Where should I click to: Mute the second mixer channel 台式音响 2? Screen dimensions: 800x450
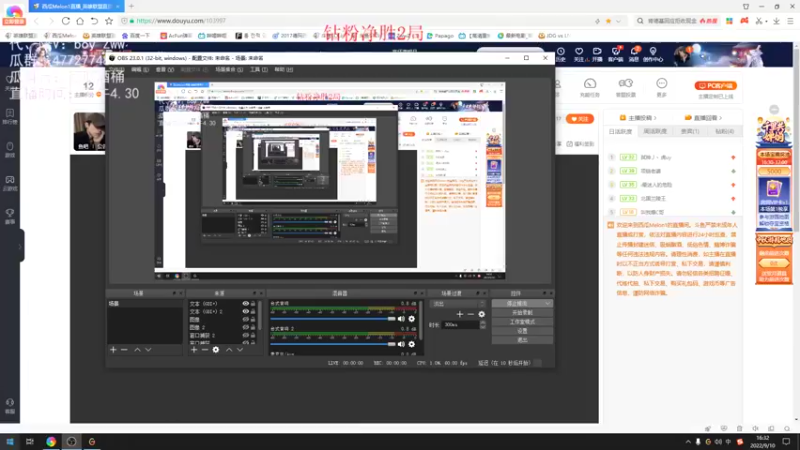point(401,344)
